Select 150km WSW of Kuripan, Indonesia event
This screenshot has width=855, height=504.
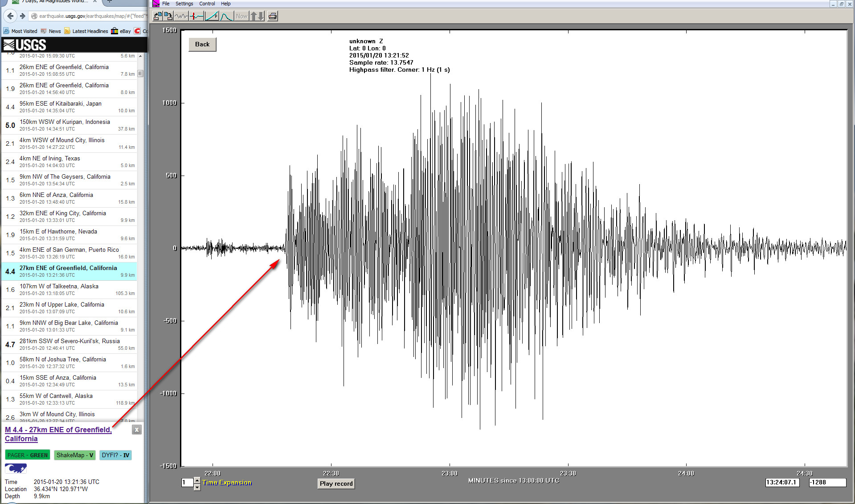click(69, 125)
